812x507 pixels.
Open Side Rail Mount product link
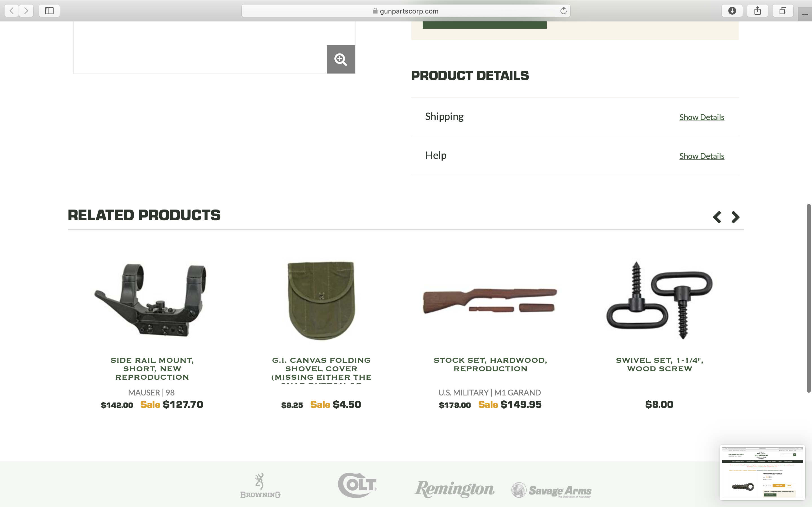[152, 368]
